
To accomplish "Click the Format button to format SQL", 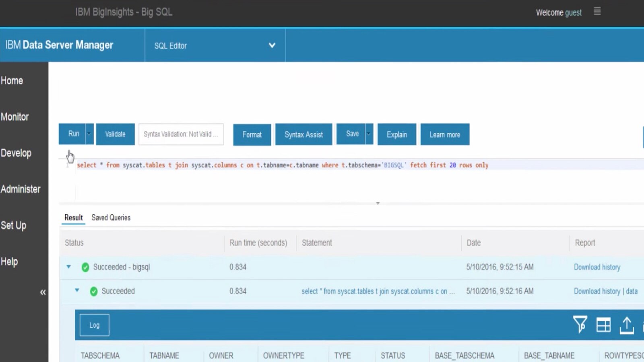I will coord(252,134).
